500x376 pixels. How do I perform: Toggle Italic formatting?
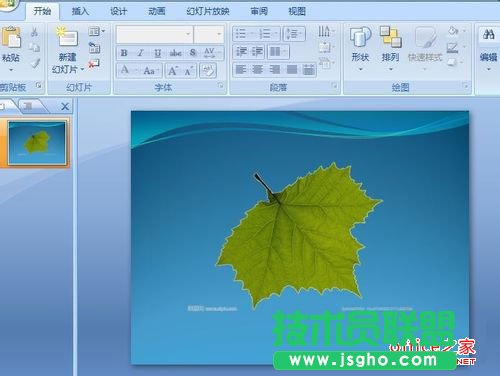[141, 53]
